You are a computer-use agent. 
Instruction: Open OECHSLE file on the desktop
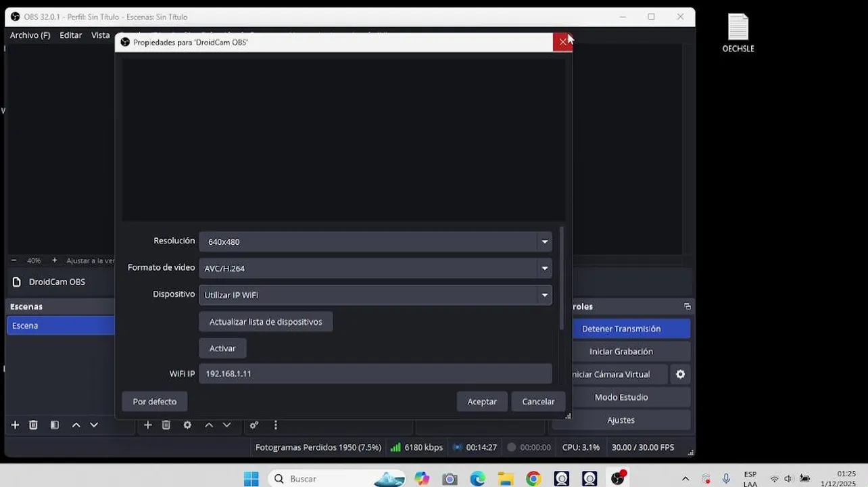[738, 33]
